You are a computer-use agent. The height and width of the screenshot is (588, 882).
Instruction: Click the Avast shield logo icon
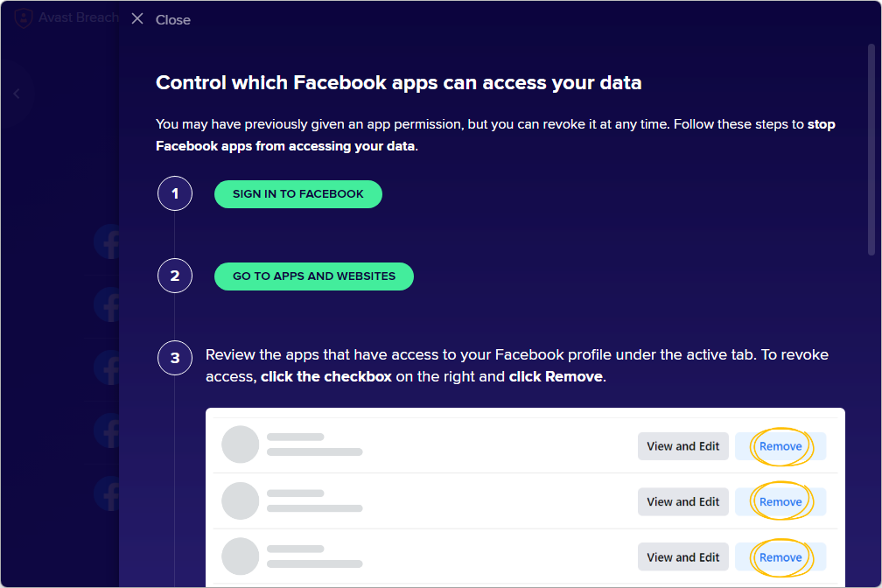[24, 18]
